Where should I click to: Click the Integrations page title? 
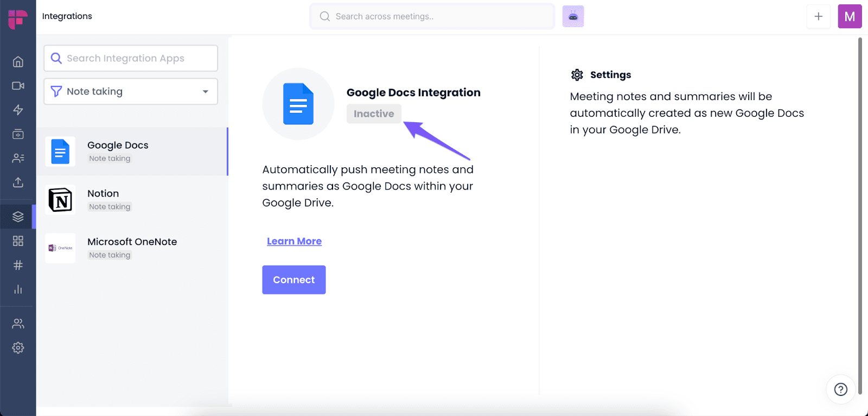(67, 16)
